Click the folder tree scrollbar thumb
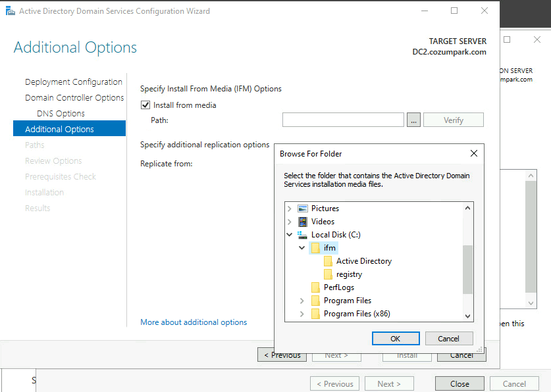This screenshot has width=551, height=392. (467, 269)
